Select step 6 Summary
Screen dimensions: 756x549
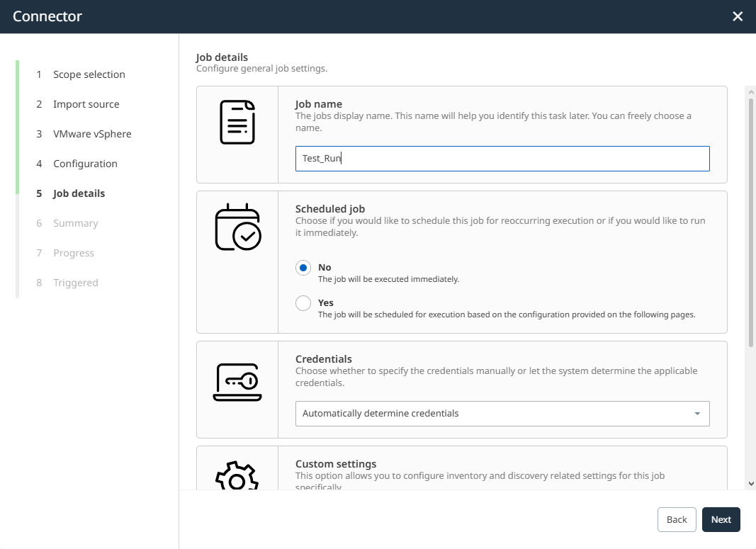tap(67, 223)
